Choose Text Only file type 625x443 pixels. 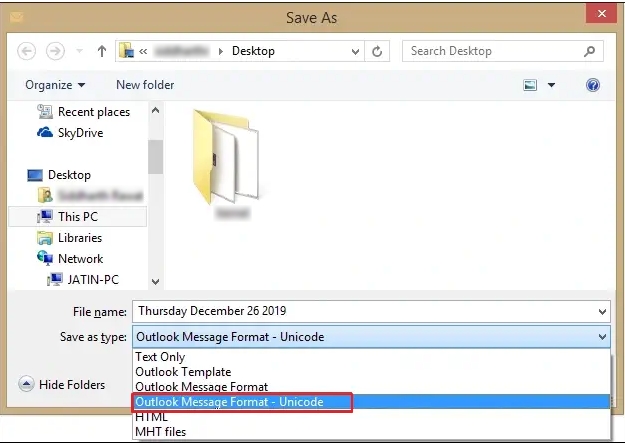(160, 356)
